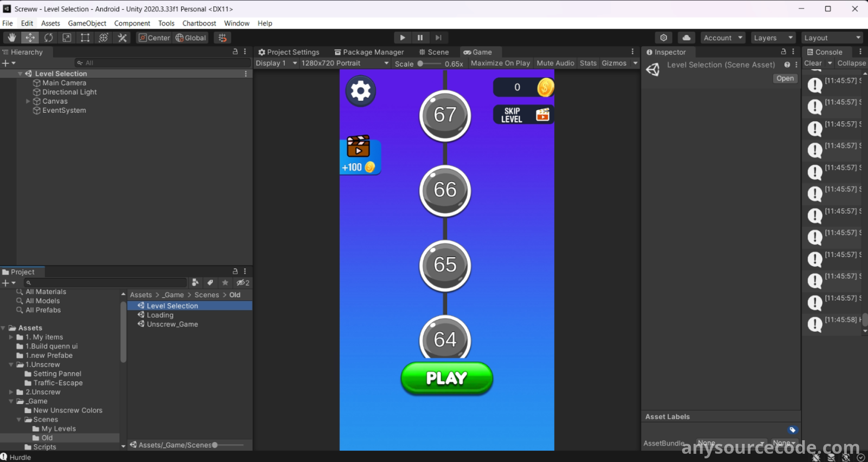Image resolution: width=868 pixels, height=462 pixels.
Task: Click level 66 node button
Action: point(445,190)
